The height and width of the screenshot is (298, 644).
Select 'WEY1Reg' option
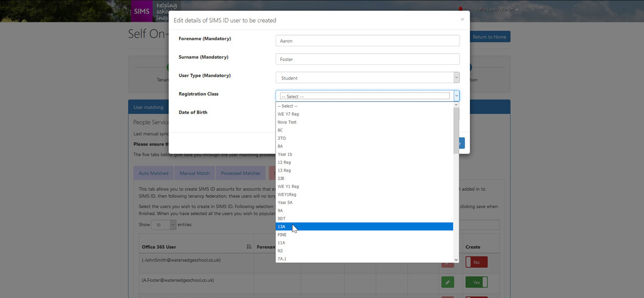point(365,195)
